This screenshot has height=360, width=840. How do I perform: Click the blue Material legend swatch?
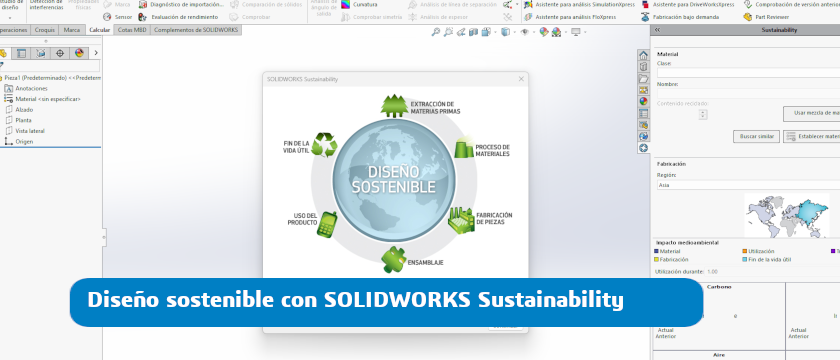tap(657, 251)
